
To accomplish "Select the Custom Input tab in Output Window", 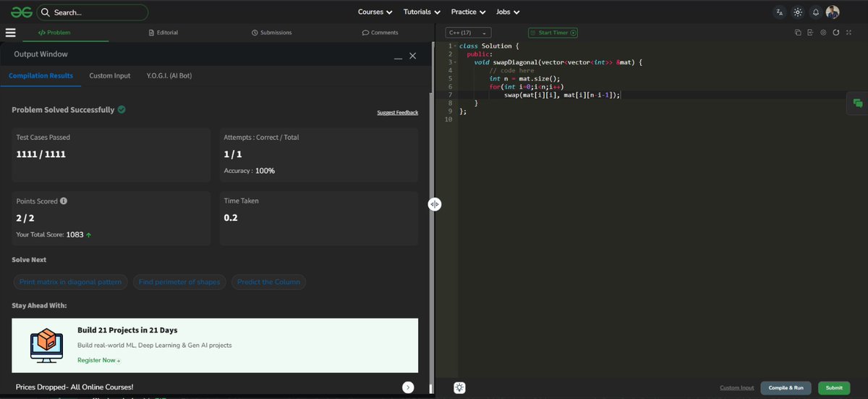I will click(x=110, y=75).
